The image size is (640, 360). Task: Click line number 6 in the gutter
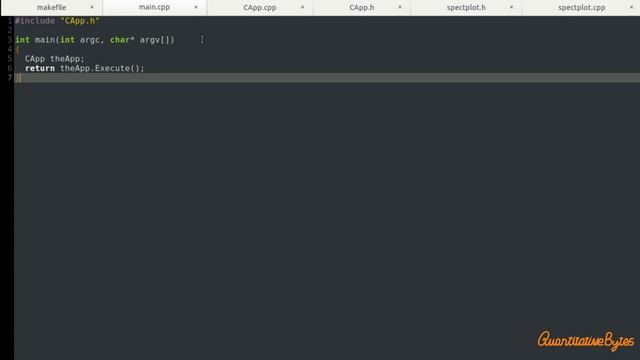tap(10, 68)
